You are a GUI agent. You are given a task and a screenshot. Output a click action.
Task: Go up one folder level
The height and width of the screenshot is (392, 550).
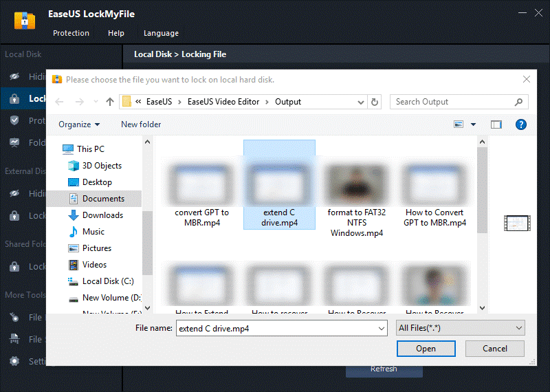[x=110, y=102]
